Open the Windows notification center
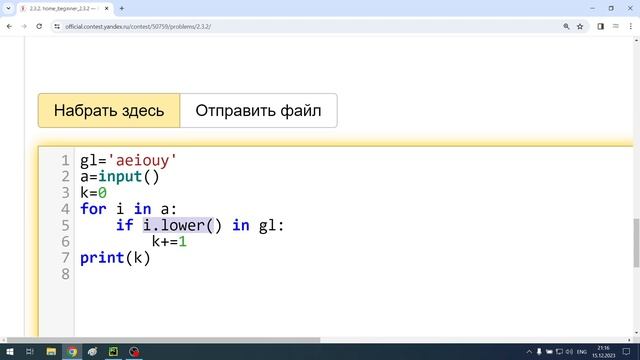Screen dimensions: 640x360 point(627,351)
